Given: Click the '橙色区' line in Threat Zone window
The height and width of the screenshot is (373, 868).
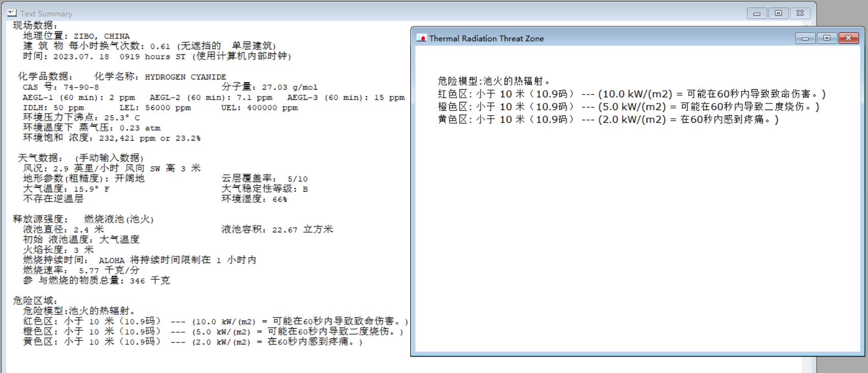Looking at the screenshot, I should [629, 106].
